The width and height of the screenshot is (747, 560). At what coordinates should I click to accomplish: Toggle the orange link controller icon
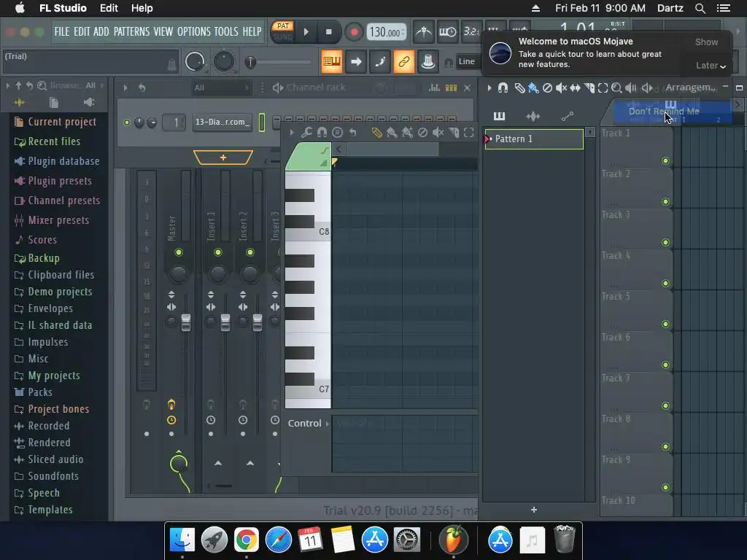click(x=403, y=61)
